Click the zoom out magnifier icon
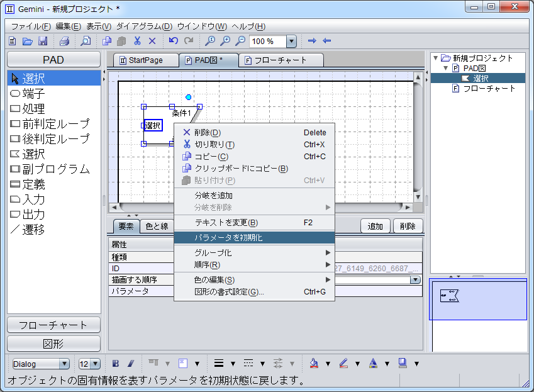 coord(240,41)
